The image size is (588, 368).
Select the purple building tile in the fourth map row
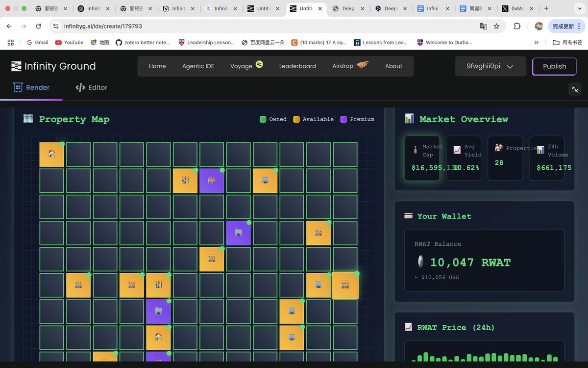pos(238,233)
